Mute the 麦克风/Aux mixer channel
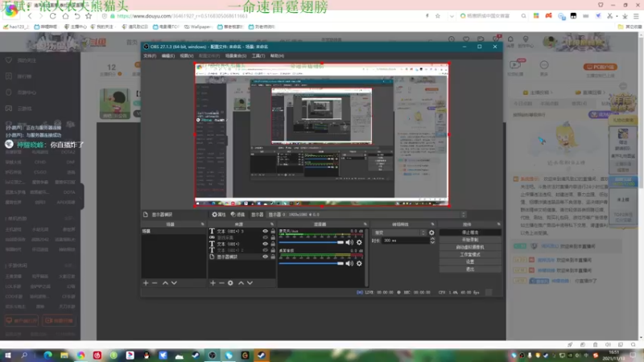Viewport: 644px width, 362px height. pos(349,242)
